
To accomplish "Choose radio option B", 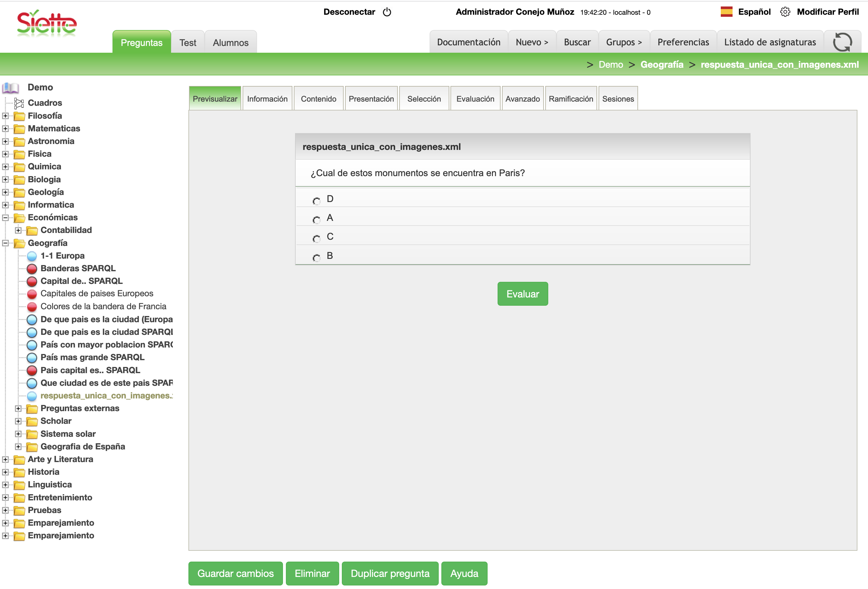I will (316, 258).
